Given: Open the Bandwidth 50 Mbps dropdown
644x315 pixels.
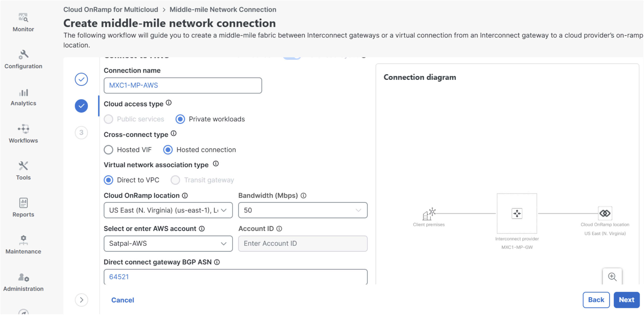Looking at the screenshot, I should coord(303,210).
